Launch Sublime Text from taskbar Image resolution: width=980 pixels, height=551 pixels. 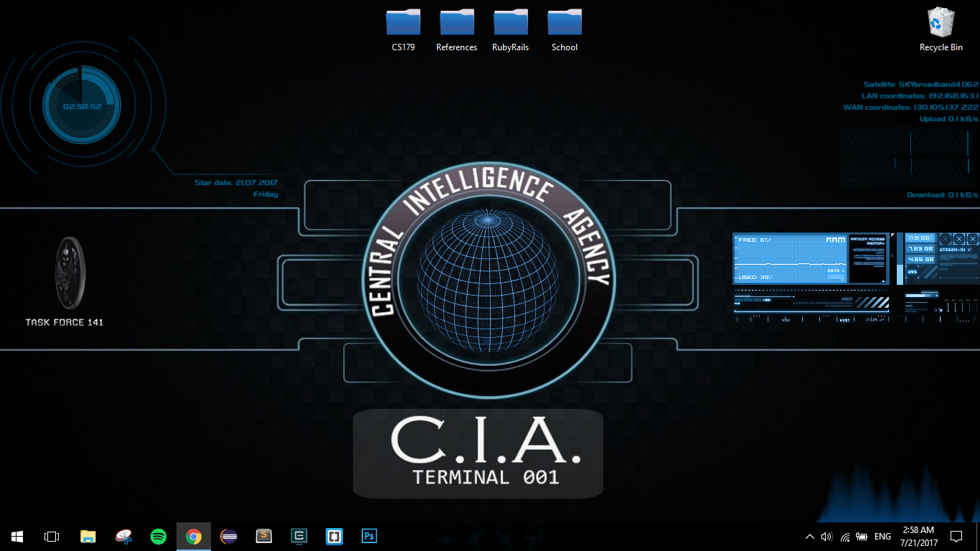click(x=264, y=536)
